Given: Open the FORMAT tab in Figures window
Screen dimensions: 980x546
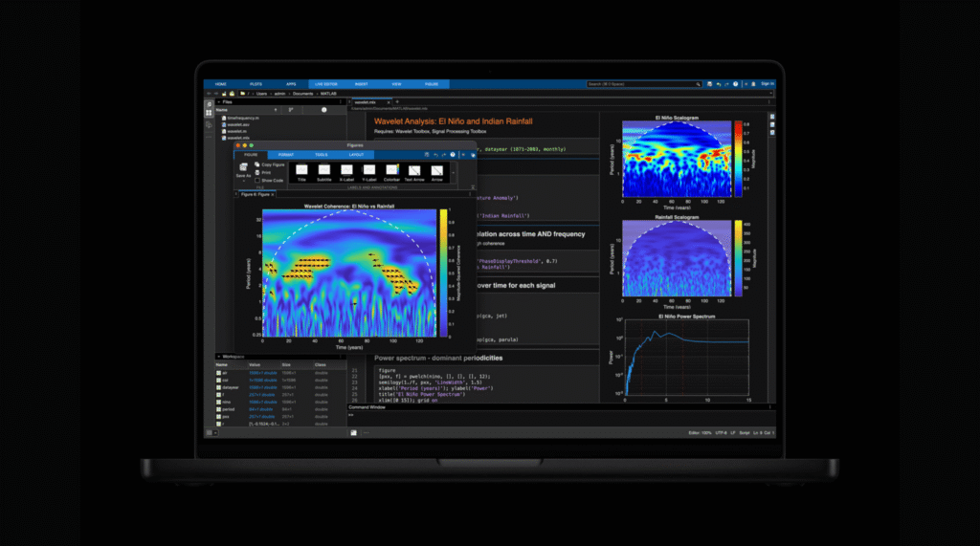Looking at the screenshot, I should click(286, 154).
